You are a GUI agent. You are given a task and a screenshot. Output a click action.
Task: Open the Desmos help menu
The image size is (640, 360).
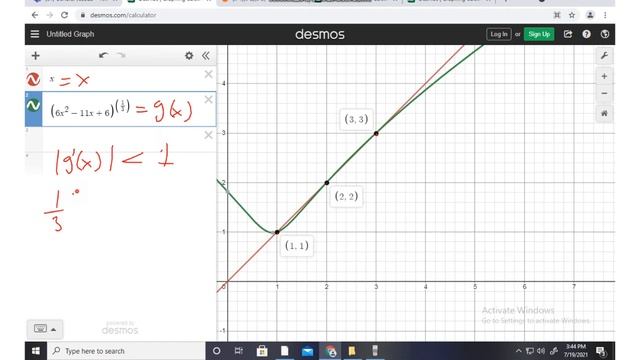click(586, 34)
